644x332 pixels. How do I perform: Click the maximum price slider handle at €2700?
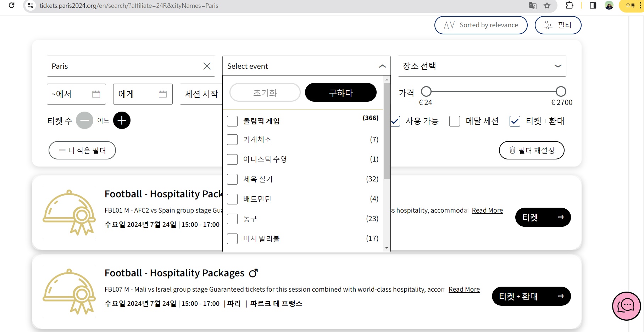[x=561, y=91]
